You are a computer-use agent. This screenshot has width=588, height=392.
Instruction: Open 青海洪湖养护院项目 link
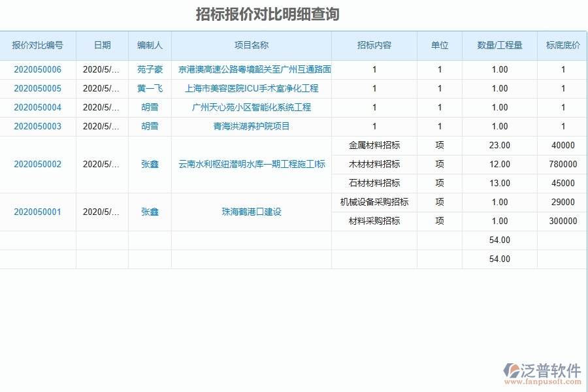(x=252, y=126)
